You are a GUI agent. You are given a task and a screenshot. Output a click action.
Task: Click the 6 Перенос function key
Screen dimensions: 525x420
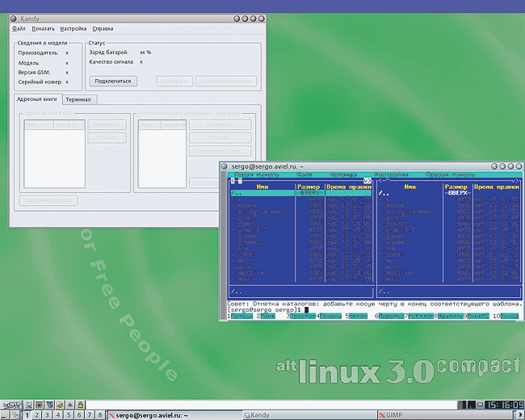[x=391, y=316]
